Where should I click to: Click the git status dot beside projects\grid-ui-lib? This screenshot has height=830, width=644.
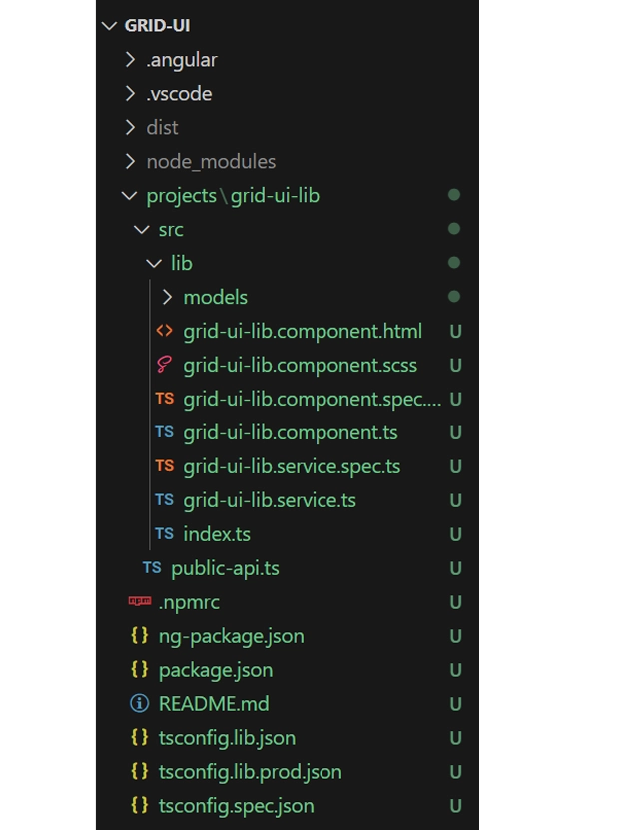[454, 195]
